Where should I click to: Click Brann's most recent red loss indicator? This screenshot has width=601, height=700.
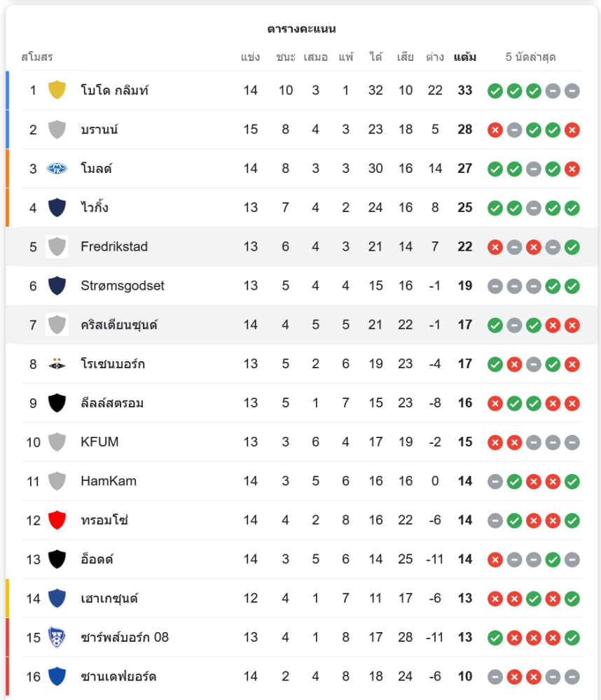pyautogui.click(x=572, y=129)
